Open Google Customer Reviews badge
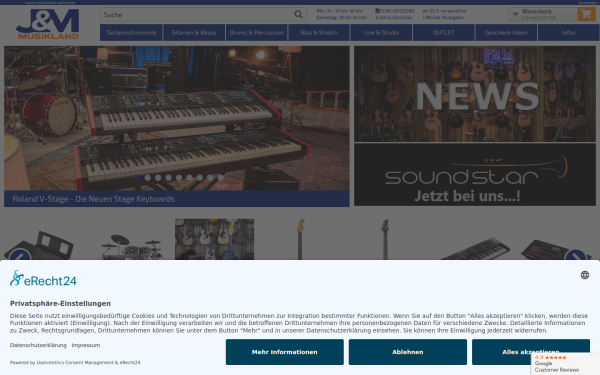Image resolution: width=600 pixels, height=375 pixels. 565,364
